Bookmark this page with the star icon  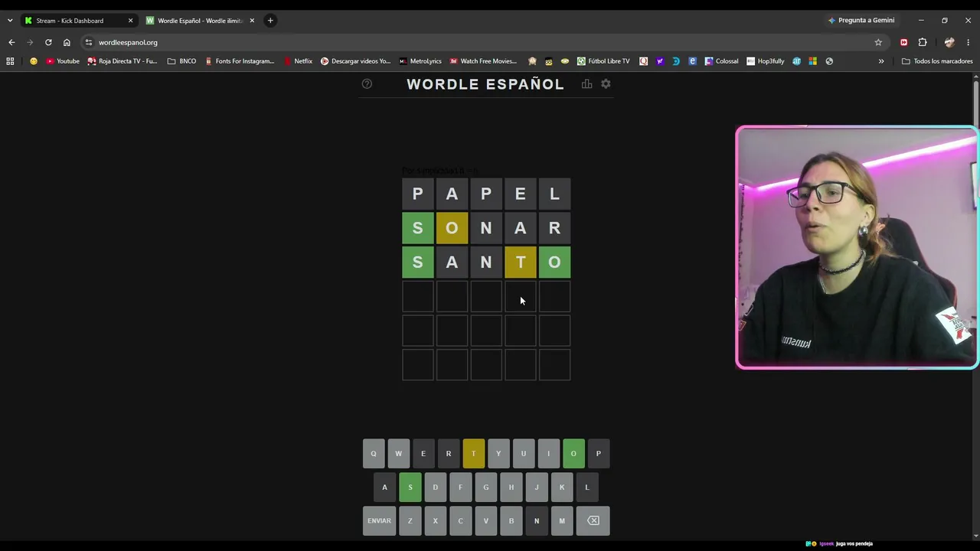[878, 42]
